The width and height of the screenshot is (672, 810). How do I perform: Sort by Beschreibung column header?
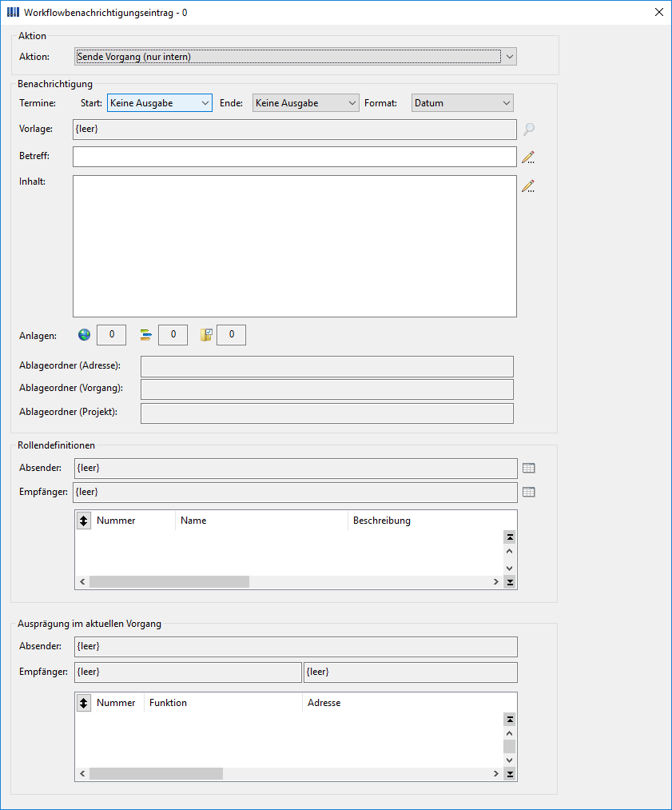coord(432,521)
